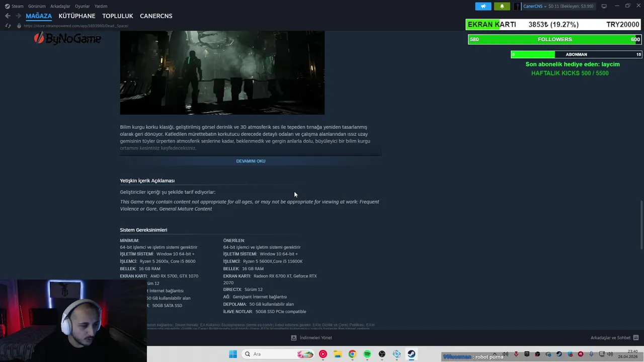Open the green notifications bell

(x=502, y=6)
